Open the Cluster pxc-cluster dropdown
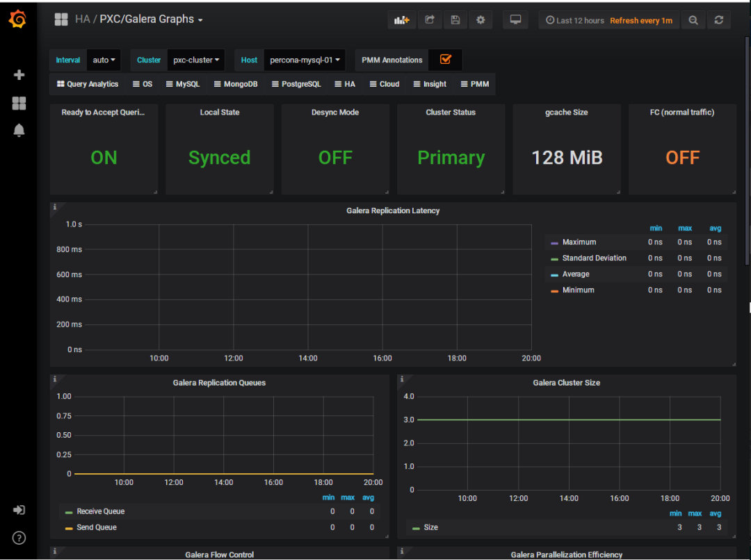 pyautogui.click(x=196, y=60)
